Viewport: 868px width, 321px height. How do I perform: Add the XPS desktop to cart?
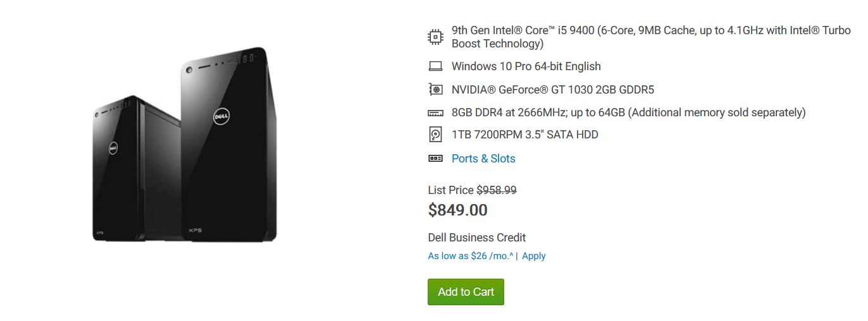pos(466,292)
